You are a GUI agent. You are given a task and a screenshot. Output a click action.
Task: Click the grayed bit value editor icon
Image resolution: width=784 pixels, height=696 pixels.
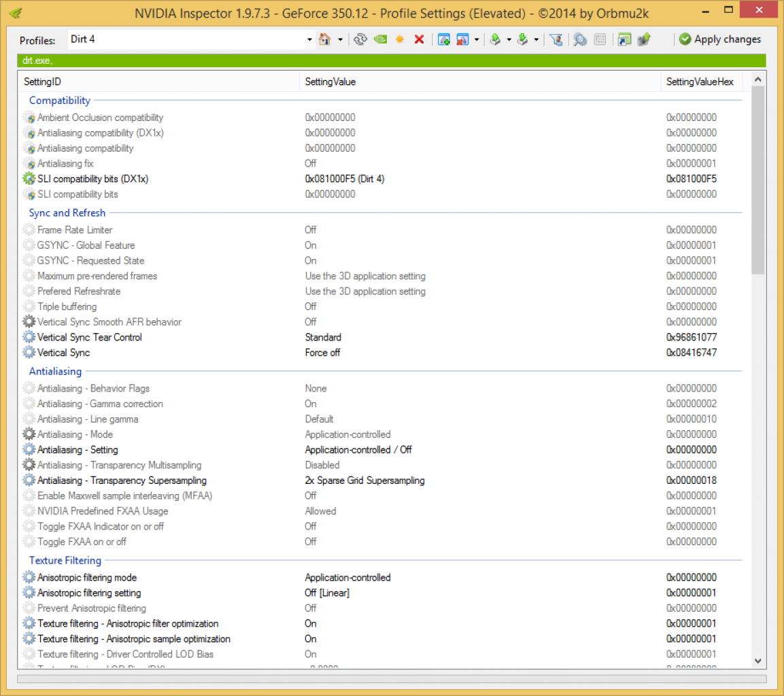click(x=600, y=39)
